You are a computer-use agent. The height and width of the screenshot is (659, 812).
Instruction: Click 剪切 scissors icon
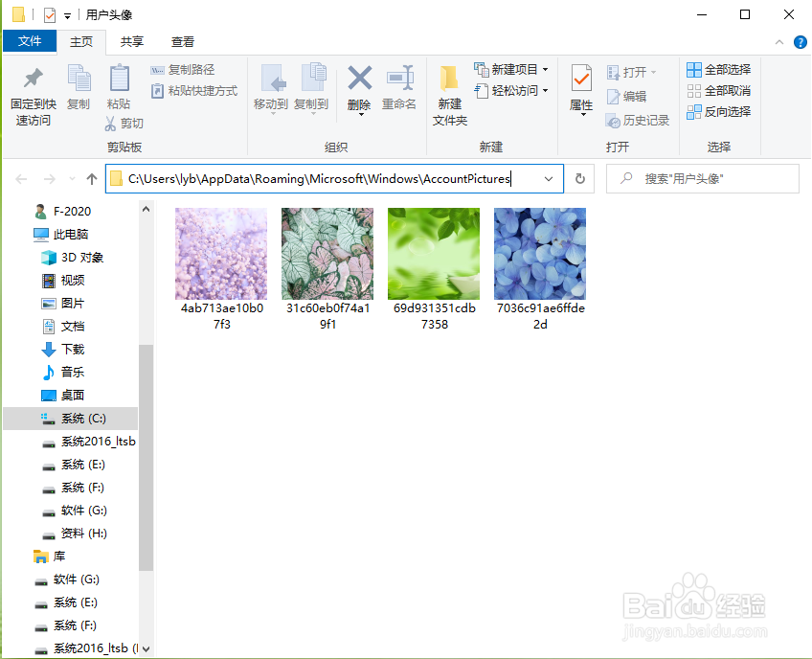pyautogui.click(x=110, y=124)
